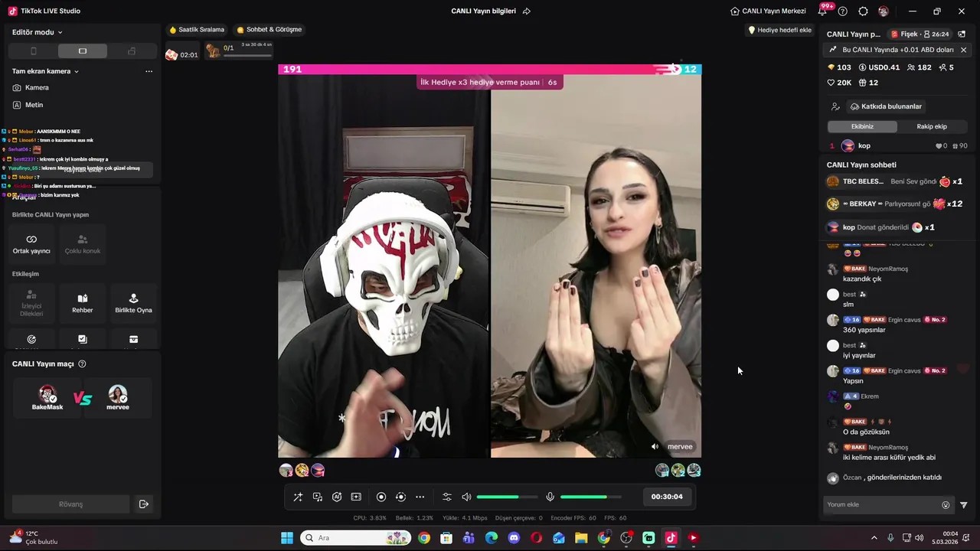Dismiss the +0.01 ABD doları banner
The image size is (980, 551).
963,50
